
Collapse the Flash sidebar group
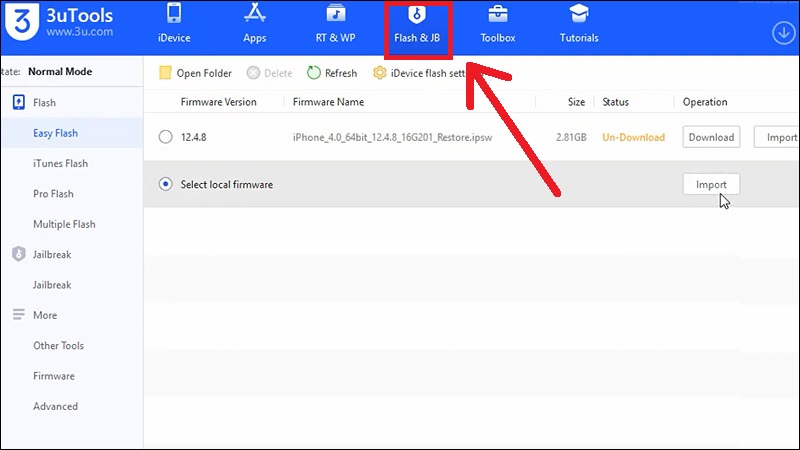pos(44,102)
